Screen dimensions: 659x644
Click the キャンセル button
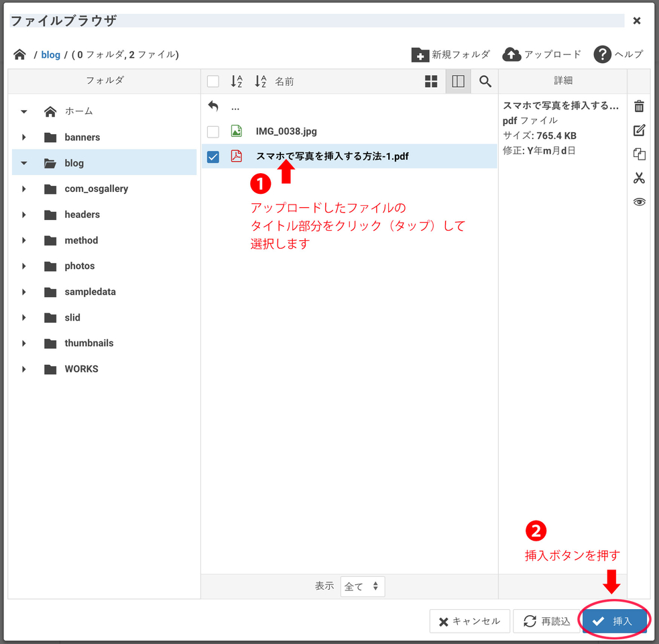point(469,621)
